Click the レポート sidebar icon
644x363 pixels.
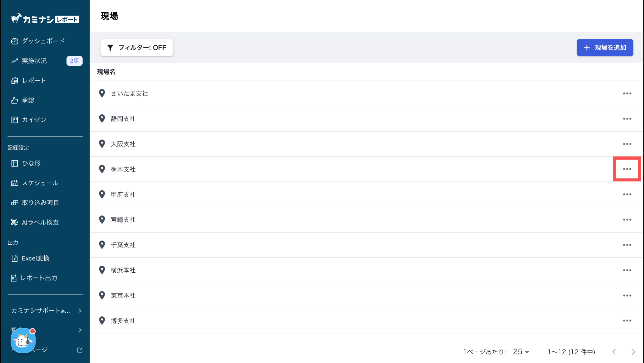point(14,81)
